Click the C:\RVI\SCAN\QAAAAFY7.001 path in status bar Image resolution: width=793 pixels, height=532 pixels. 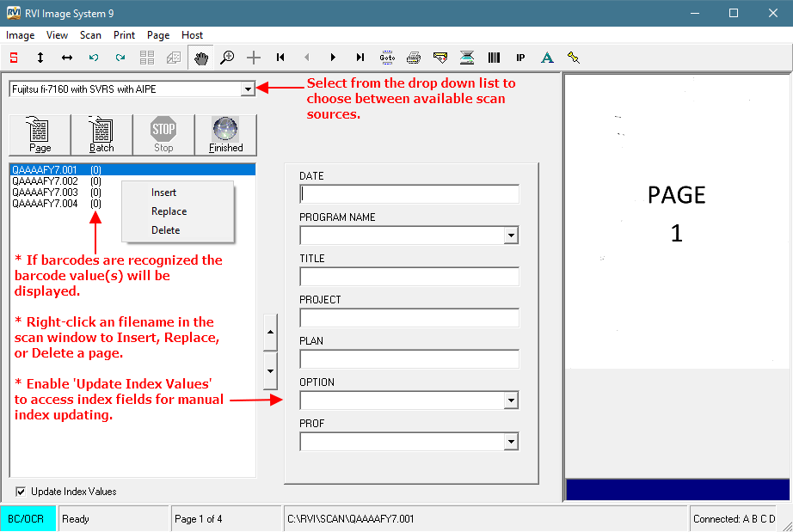click(350, 519)
